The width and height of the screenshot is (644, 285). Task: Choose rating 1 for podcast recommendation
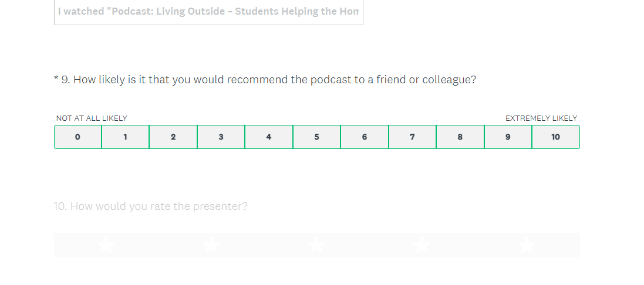tap(125, 137)
